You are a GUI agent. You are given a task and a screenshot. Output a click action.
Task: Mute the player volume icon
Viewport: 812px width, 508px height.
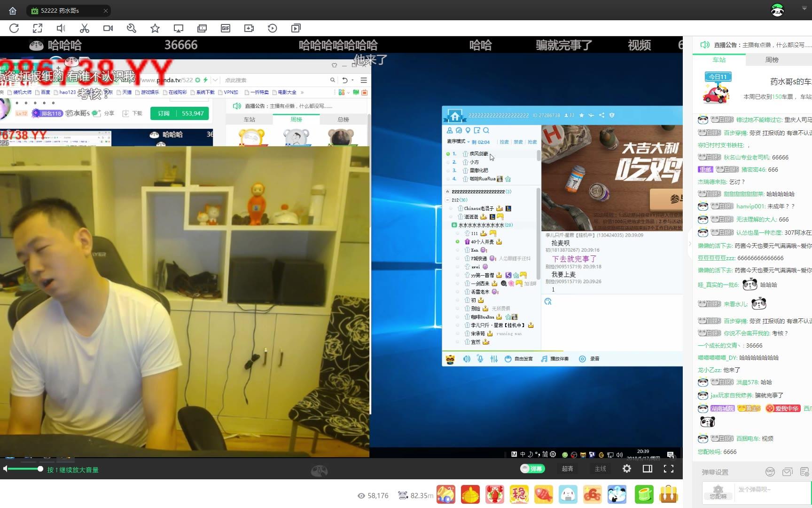point(5,469)
